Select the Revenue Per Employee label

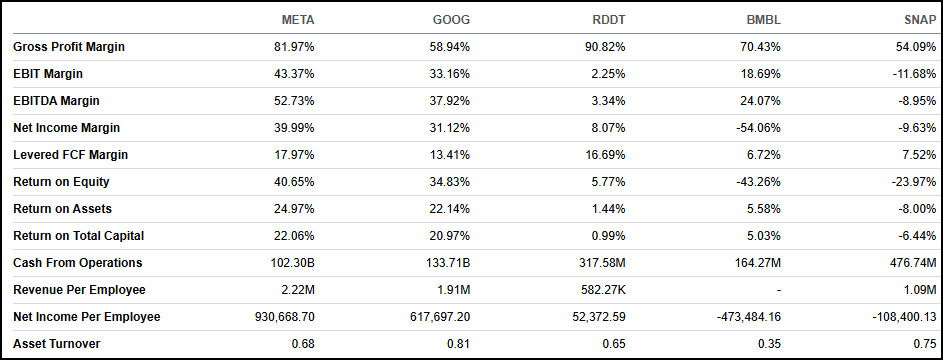tap(79, 290)
